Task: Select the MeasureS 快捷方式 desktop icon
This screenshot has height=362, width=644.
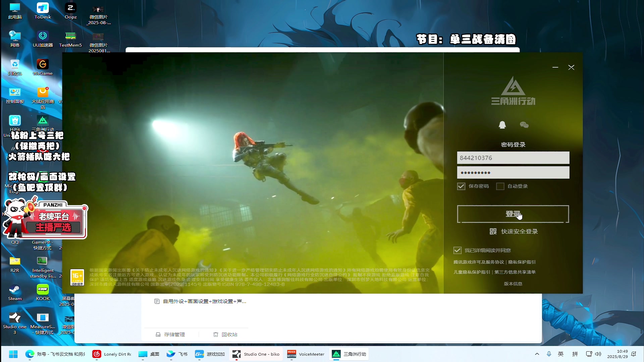Action: click(x=43, y=323)
